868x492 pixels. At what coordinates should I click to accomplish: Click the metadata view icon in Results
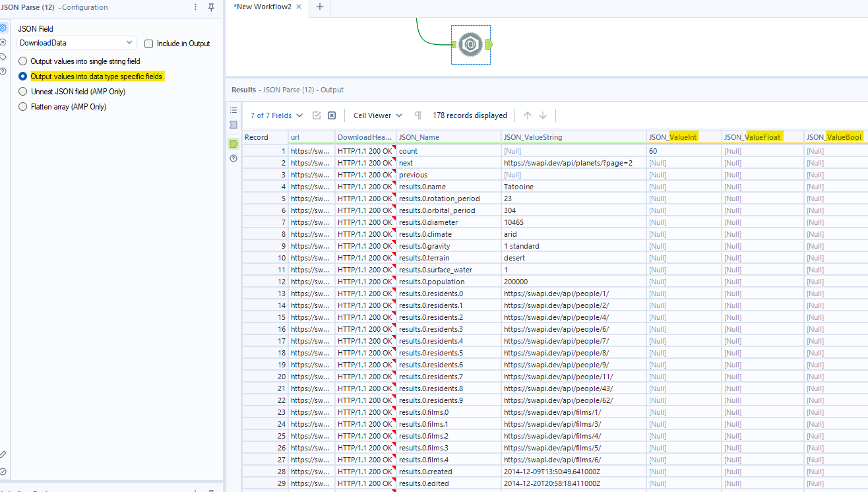(233, 125)
